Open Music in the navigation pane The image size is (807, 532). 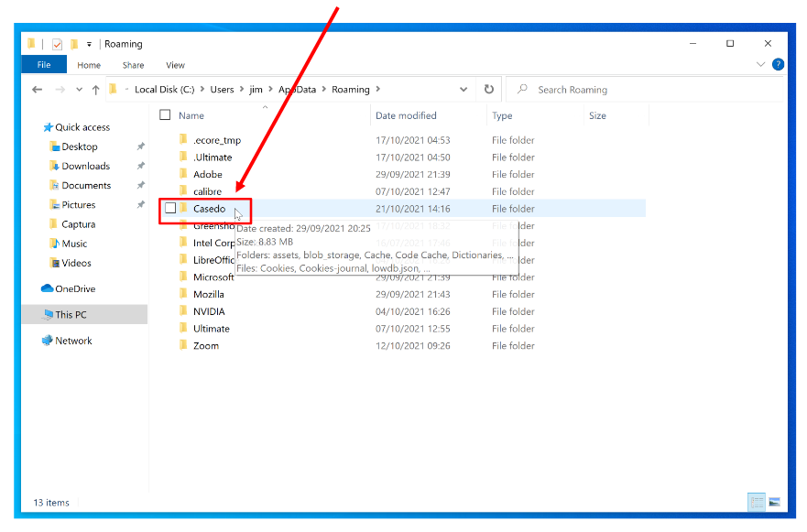68,244
